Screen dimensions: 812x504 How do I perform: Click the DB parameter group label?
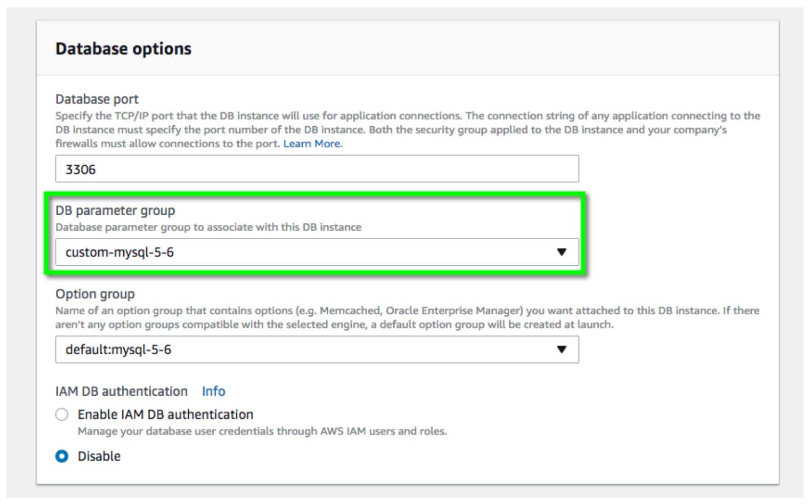[115, 211]
